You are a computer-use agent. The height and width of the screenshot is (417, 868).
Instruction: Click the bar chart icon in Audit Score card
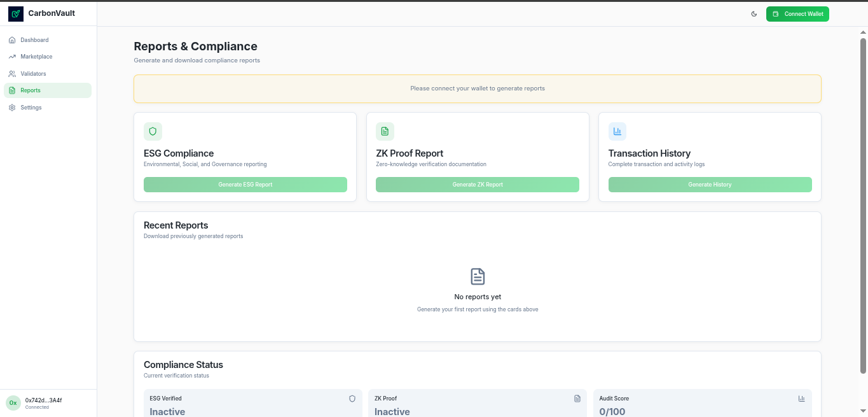click(801, 399)
